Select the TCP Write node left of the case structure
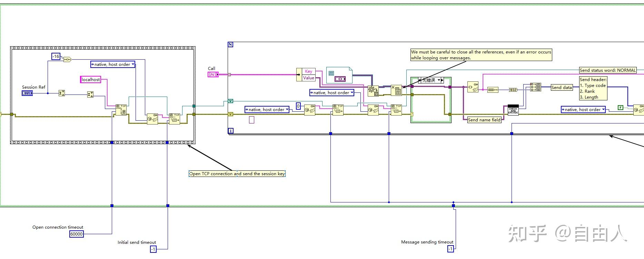The height and width of the screenshot is (259, 644). [396, 110]
